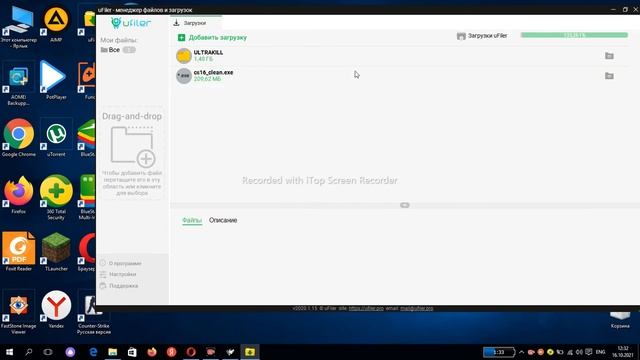640x360 pixels.
Task: Click the uFiler logo
Action: point(131,23)
